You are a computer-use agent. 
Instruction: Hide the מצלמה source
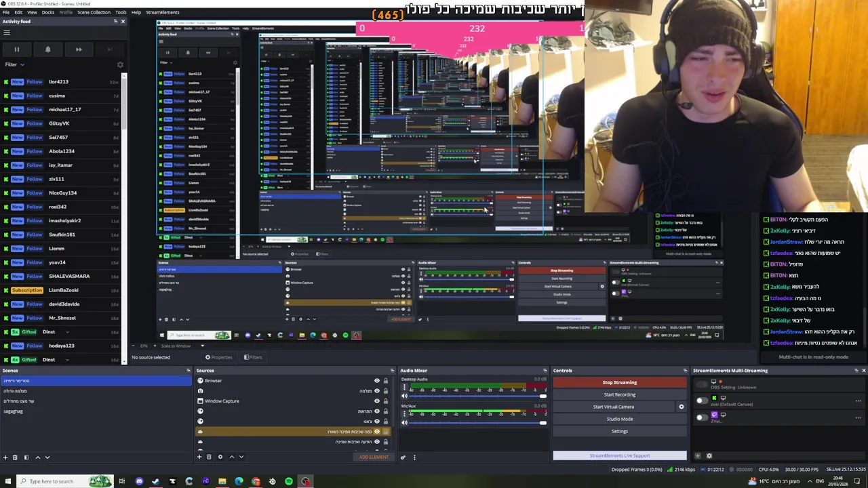(377, 391)
